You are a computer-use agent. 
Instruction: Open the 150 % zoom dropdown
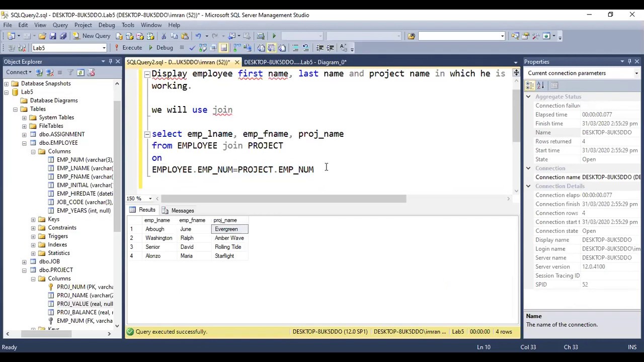(x=150, y=199)
